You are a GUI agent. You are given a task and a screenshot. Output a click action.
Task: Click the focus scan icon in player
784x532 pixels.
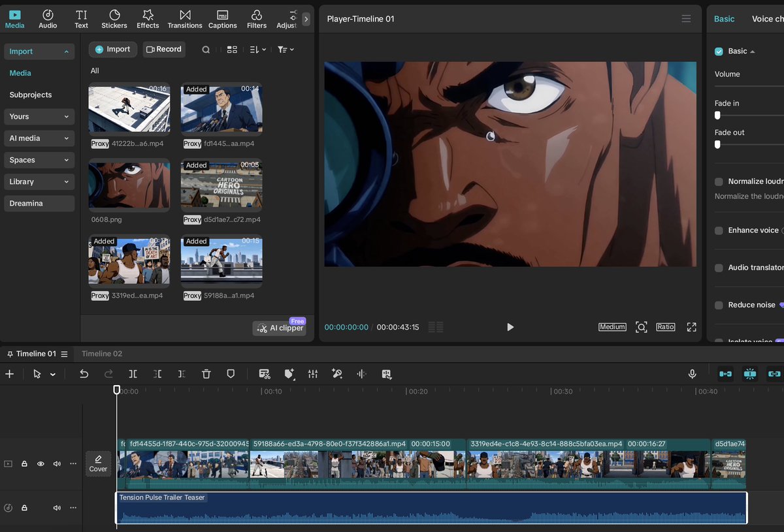coord(642,327)
